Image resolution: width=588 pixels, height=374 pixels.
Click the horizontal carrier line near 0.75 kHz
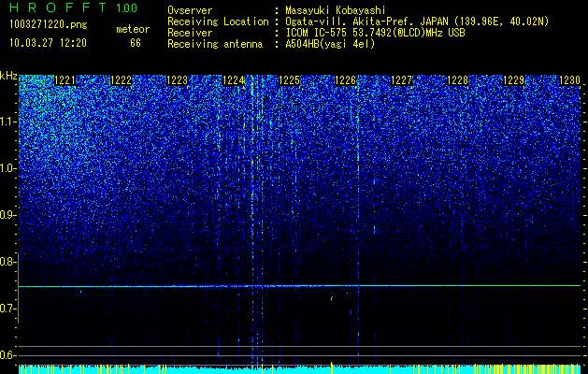click(299, 286)
